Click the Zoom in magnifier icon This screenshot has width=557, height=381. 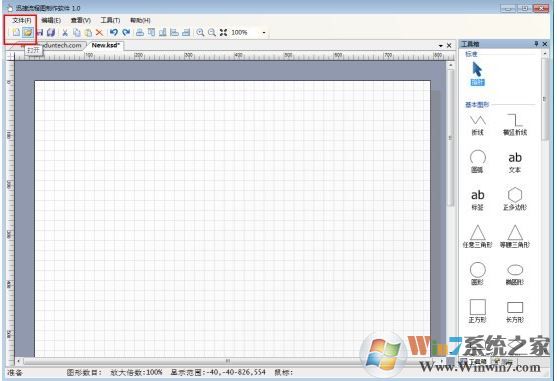[200, 32]
